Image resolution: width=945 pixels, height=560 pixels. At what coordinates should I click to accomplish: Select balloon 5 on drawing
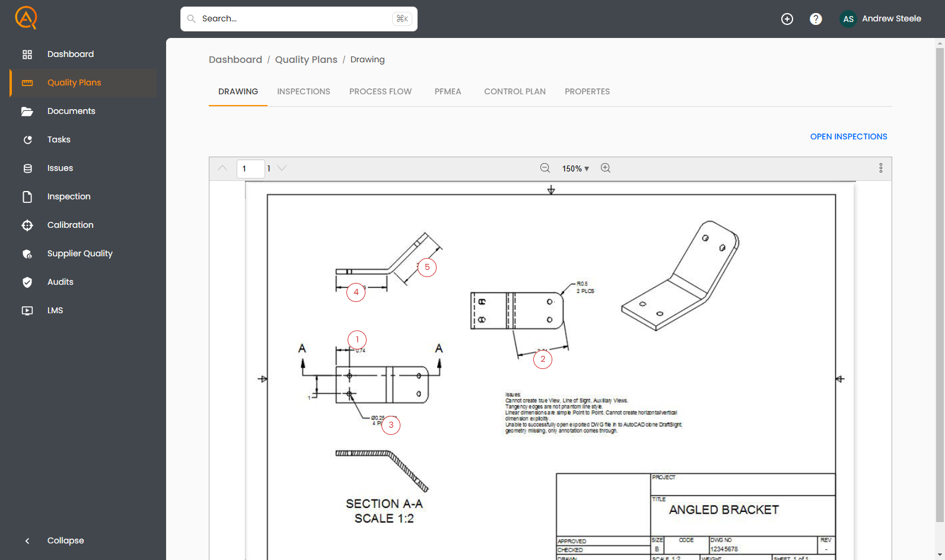[x=427, y=268]
